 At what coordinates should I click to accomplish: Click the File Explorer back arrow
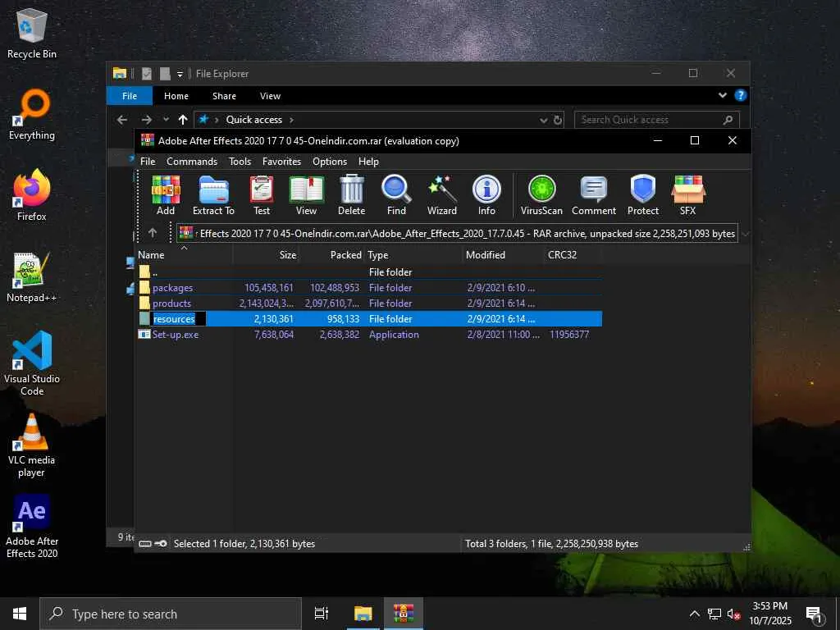pos(122,120)
